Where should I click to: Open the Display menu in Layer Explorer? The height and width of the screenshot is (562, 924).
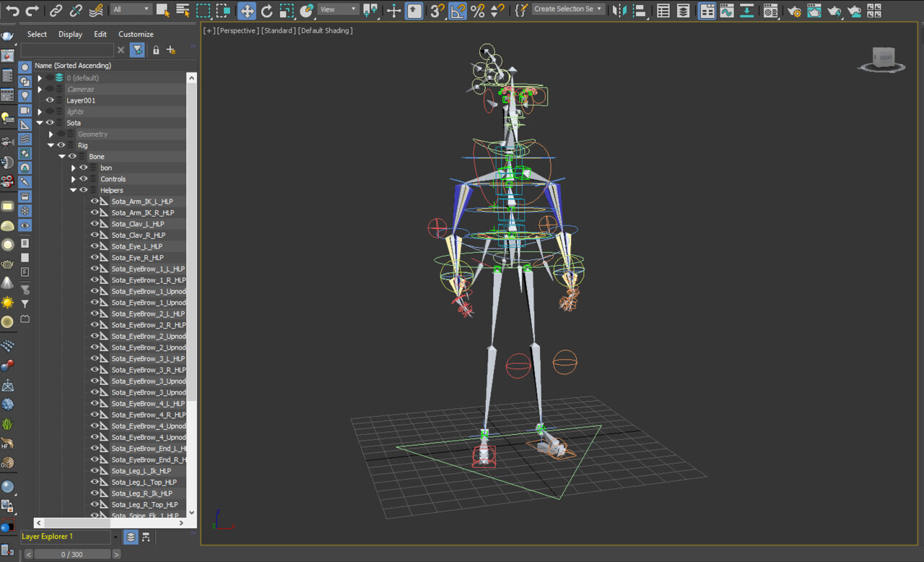tap(70, 34)
